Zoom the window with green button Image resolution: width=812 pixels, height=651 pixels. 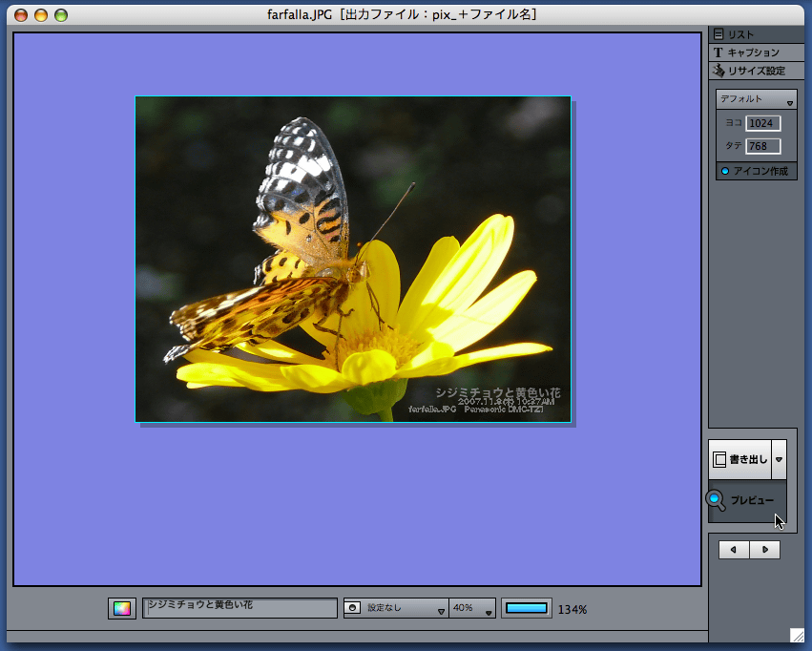pyautogui.click(x=61, y=15)
